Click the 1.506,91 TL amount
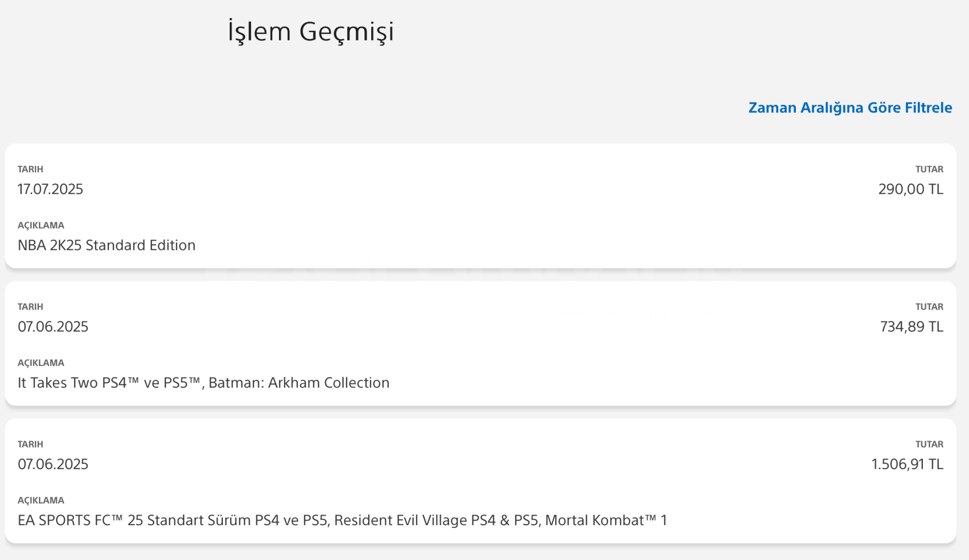Image resolution: width=969 pixels, height=560 pixels. click(907, 464)
